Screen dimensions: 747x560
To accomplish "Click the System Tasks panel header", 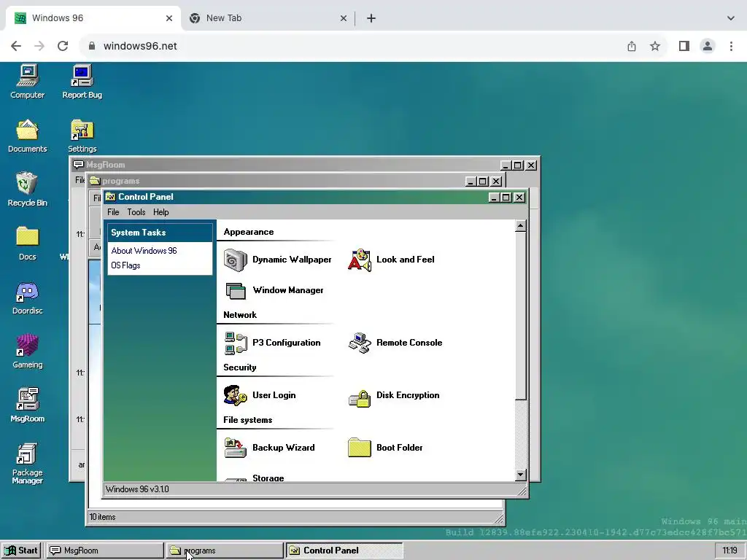I will pos(160,233).
